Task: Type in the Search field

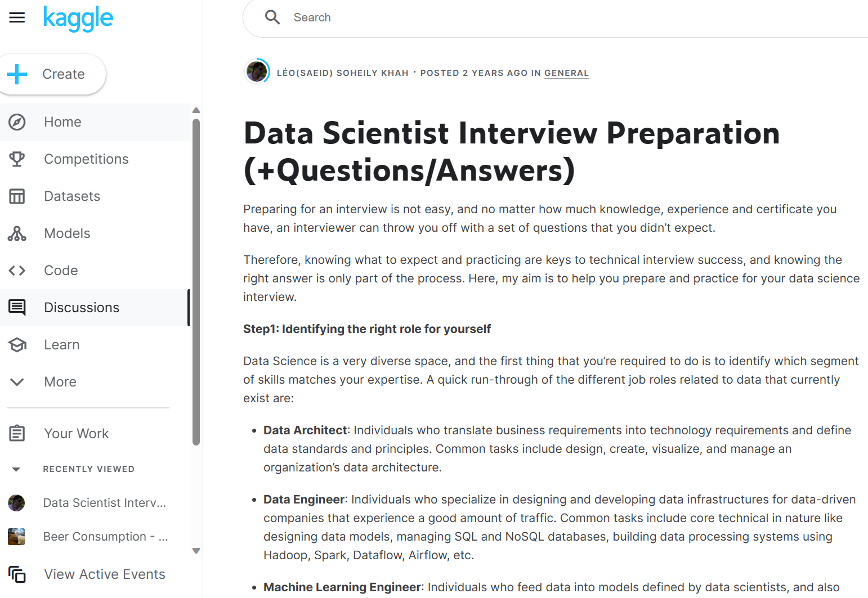Action: (x=507, y=17)
